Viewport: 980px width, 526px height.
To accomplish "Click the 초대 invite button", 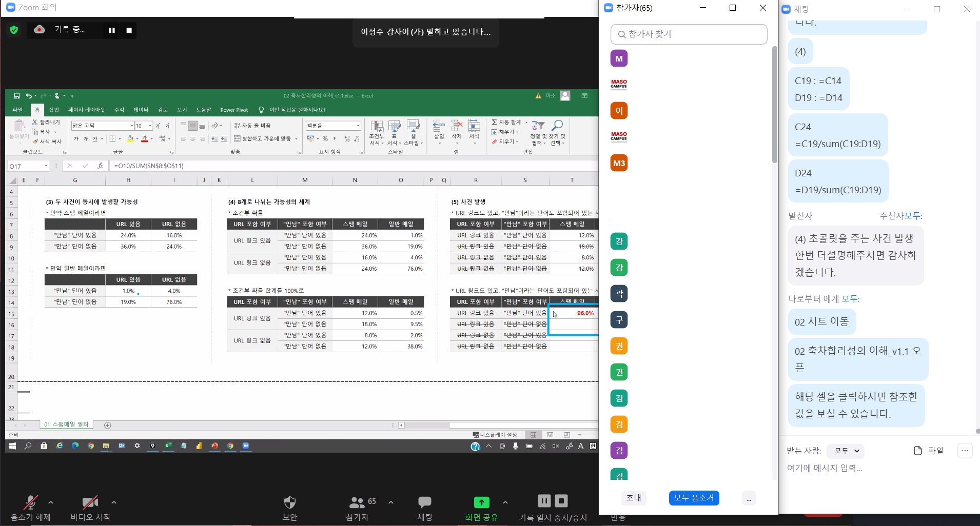I will (x=634, y=498).
